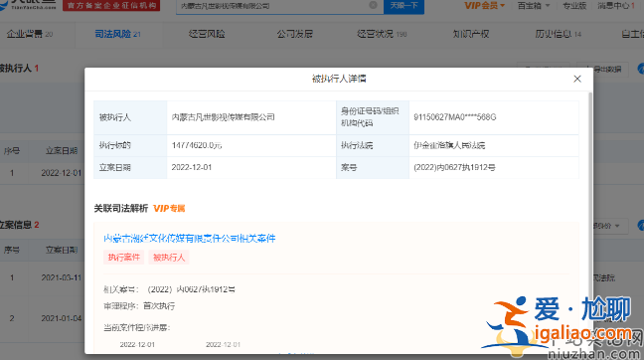Select company name 内蒙古凡世影视传媒有限公司 in table
The height and width of the screenshot is (360, 644).
pyautogui.click(x=223, y=117)
